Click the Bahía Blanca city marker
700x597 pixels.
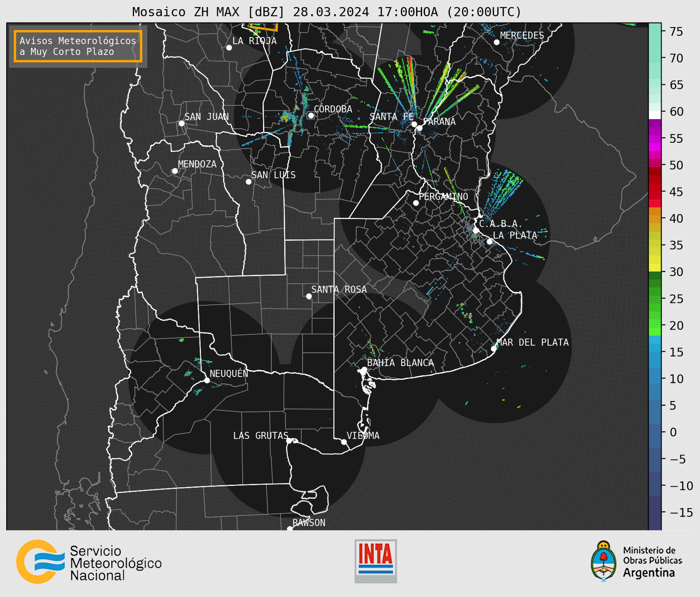364,369
